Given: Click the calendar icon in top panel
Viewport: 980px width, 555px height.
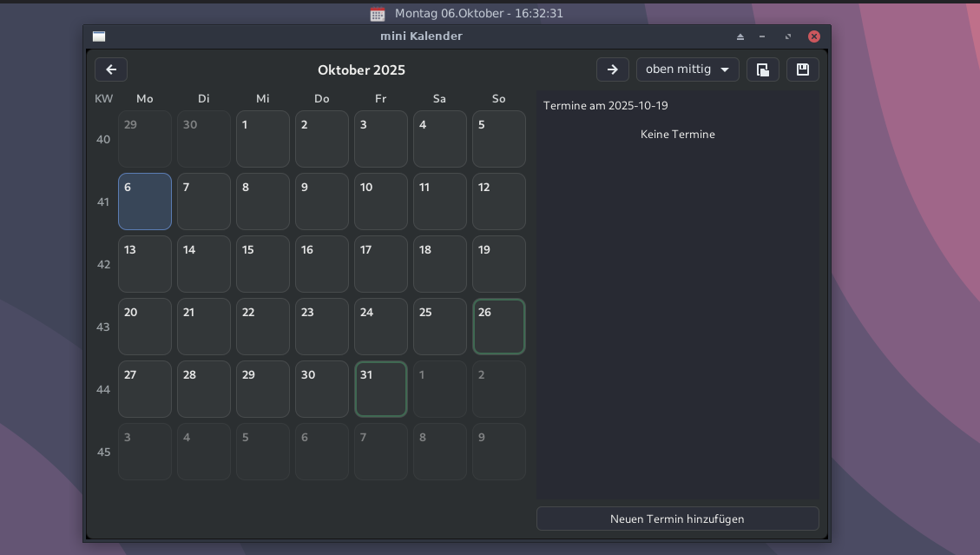Looking at the screenshot, I should click(x=377, y=14).
